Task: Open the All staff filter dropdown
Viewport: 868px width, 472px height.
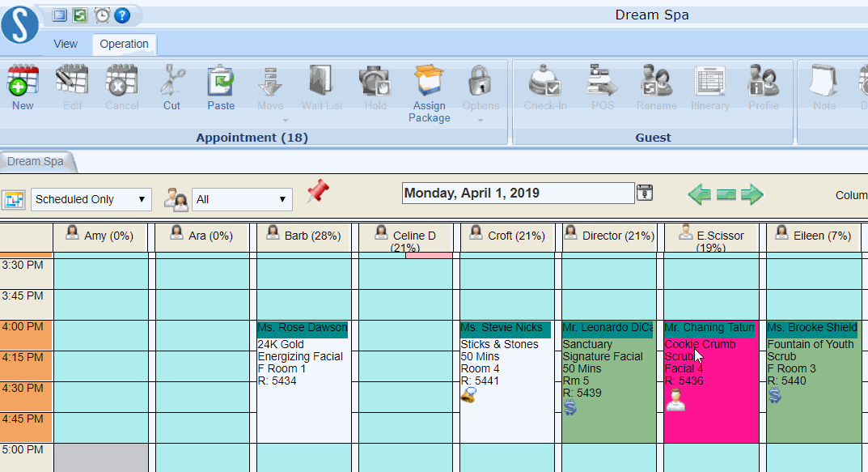Action: tap(242, 199)
